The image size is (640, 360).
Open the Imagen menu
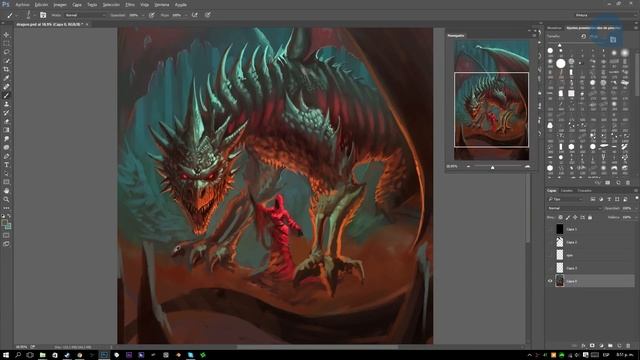[60, 5]
